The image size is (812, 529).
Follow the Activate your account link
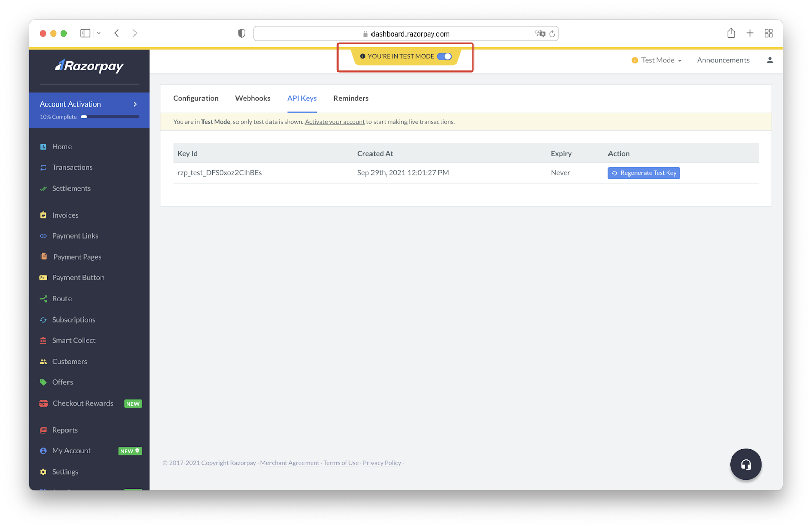334,122
